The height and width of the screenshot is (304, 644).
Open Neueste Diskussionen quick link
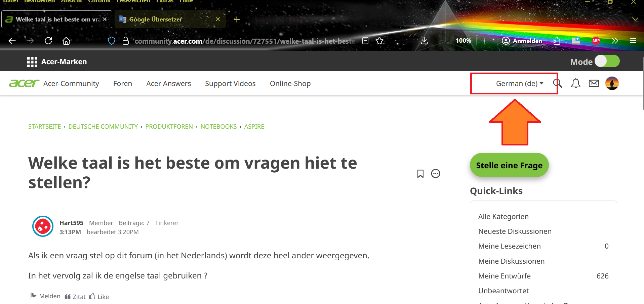(515, 231)
